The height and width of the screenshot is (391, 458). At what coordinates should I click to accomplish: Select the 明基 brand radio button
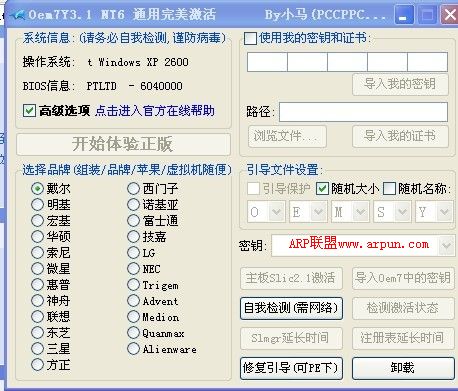pyautogui.click(x=37, y=205)
